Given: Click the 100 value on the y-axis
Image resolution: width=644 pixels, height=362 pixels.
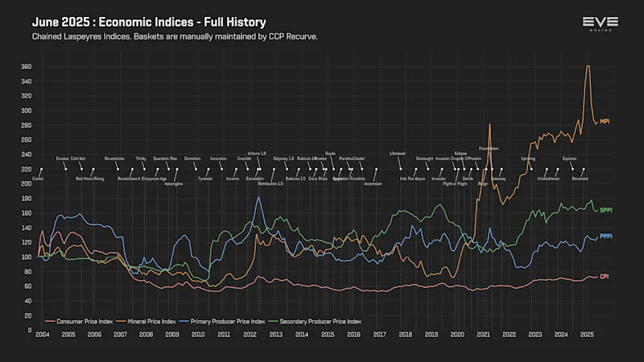Looking at the screenshot, I should (27, 257).
